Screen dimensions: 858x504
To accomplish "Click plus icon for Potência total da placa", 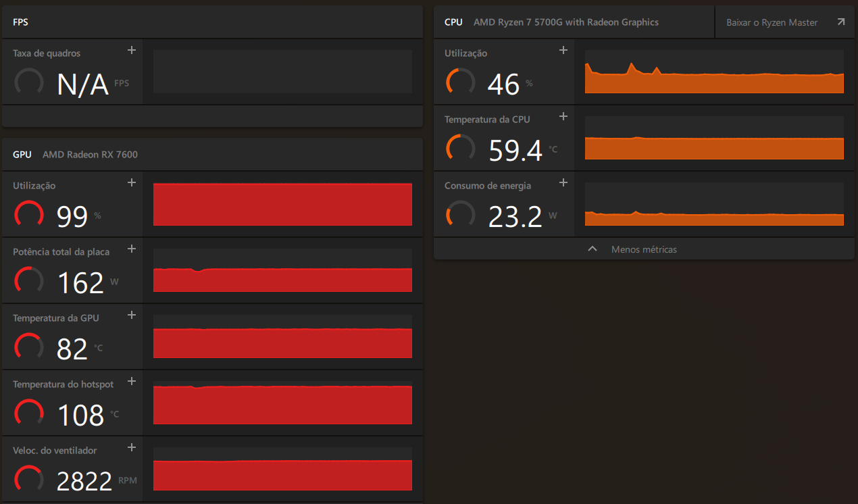I will coord(132,249).
